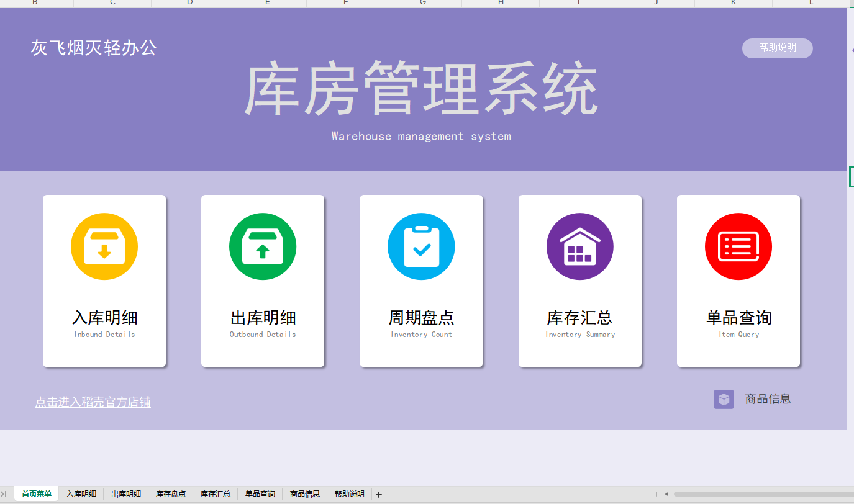Open the 库存盘点 sheet tab
Image resolution: width=854 pixels, height=504 pixels.
[x=171, y=494]
